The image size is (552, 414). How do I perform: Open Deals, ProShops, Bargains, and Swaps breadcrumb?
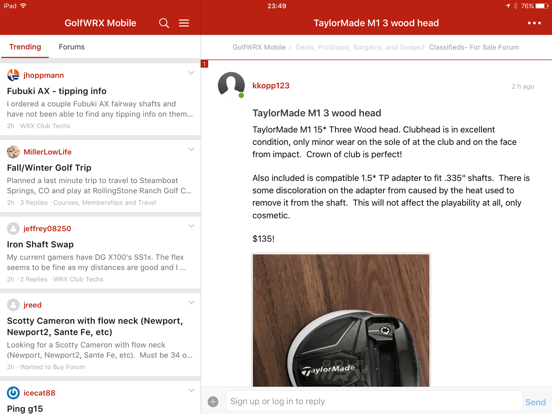click(x=358, y=47)
